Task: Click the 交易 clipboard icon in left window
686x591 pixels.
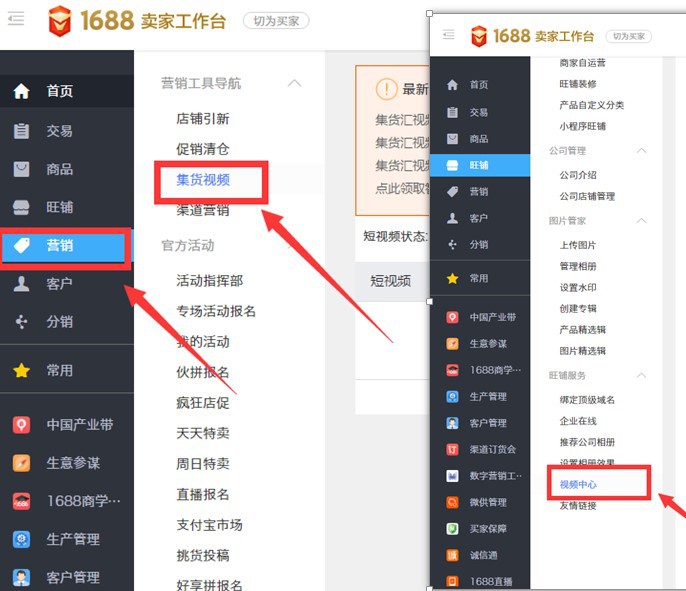Action: coord(21,131)
